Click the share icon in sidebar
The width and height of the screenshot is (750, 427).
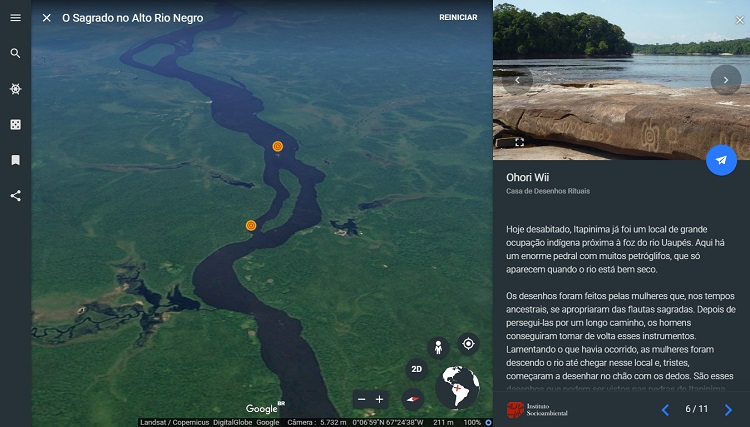[15, 196]
